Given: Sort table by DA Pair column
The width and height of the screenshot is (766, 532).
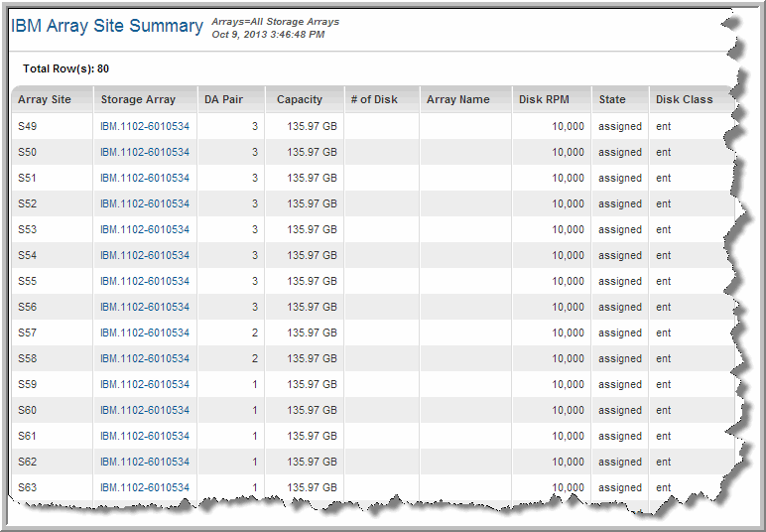Looking at the screenshot, I should (x=222, y=99).
